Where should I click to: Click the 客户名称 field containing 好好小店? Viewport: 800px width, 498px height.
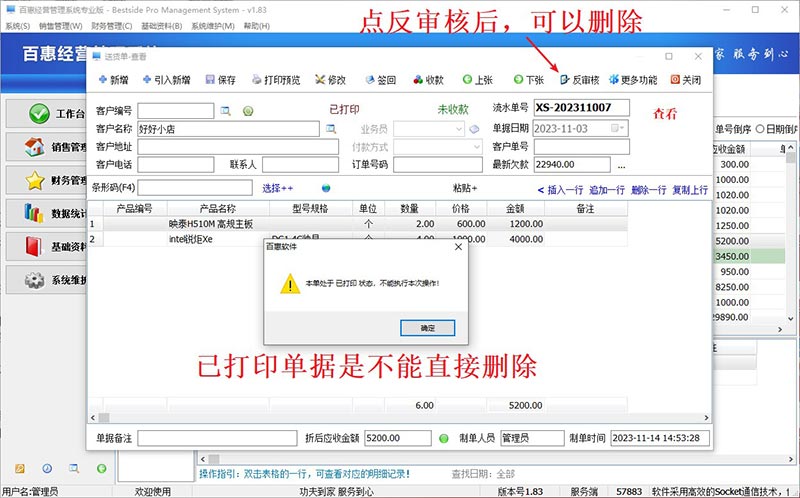(229, 129)
